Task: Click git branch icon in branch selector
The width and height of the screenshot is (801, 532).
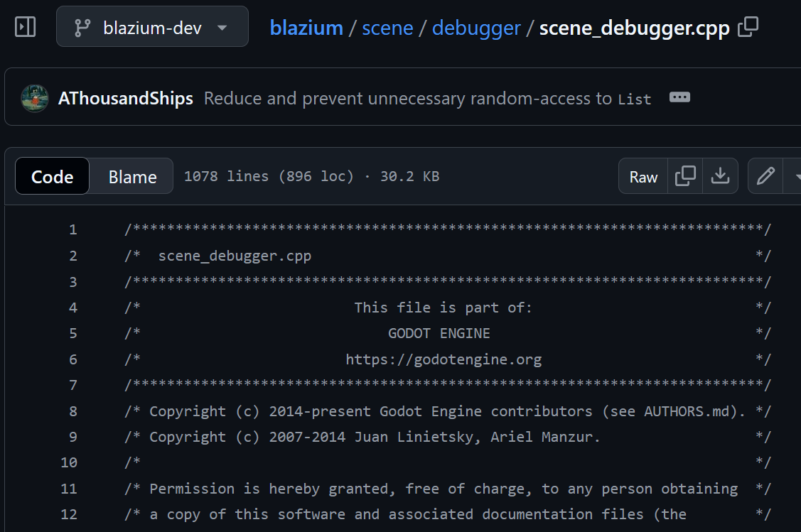Action: (82, 28)
